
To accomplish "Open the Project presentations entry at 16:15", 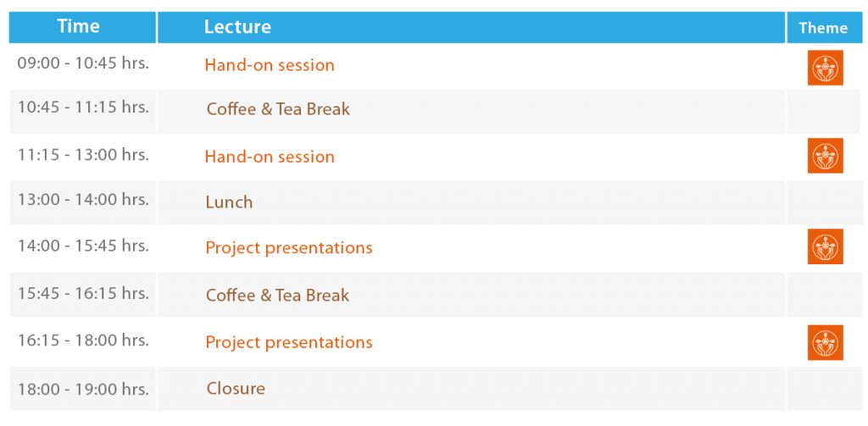I will pos(289,342).
